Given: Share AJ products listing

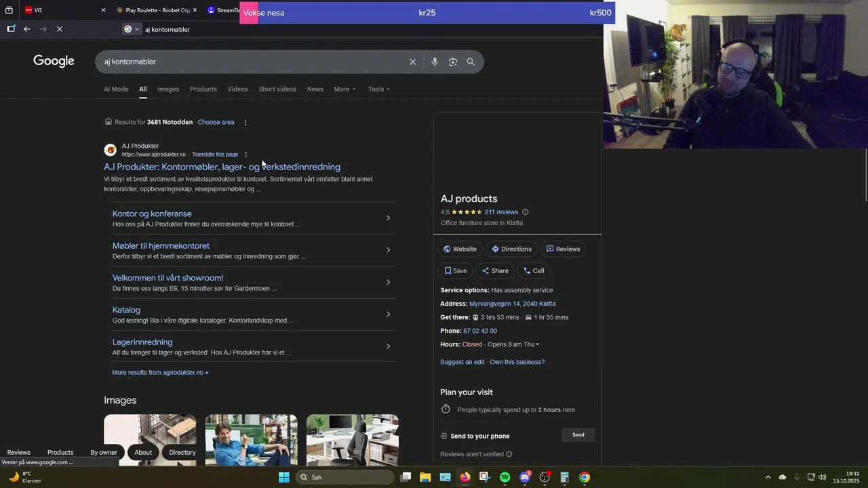Looking at the screenshot, I should 495,270.
